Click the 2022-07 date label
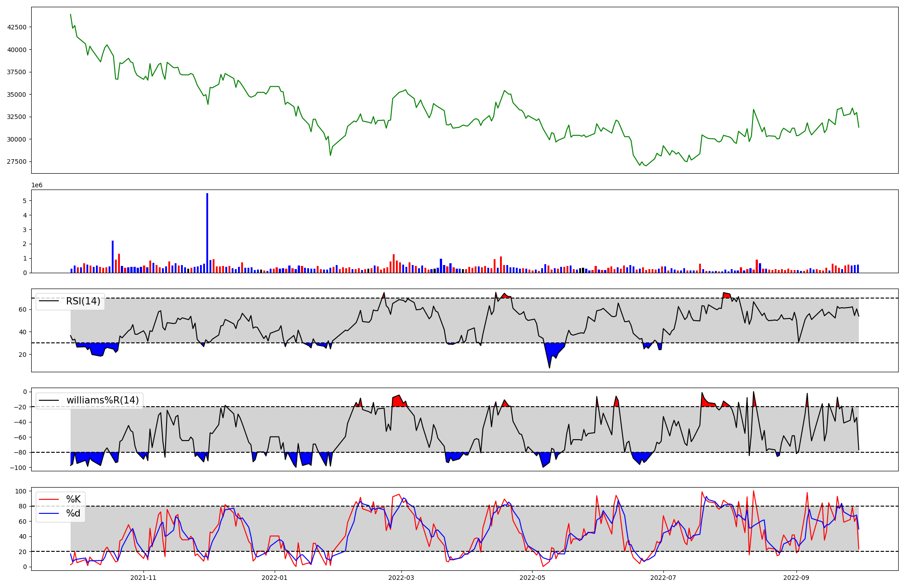The width and height of the screenshot is (905, 588). coord(663,578)
